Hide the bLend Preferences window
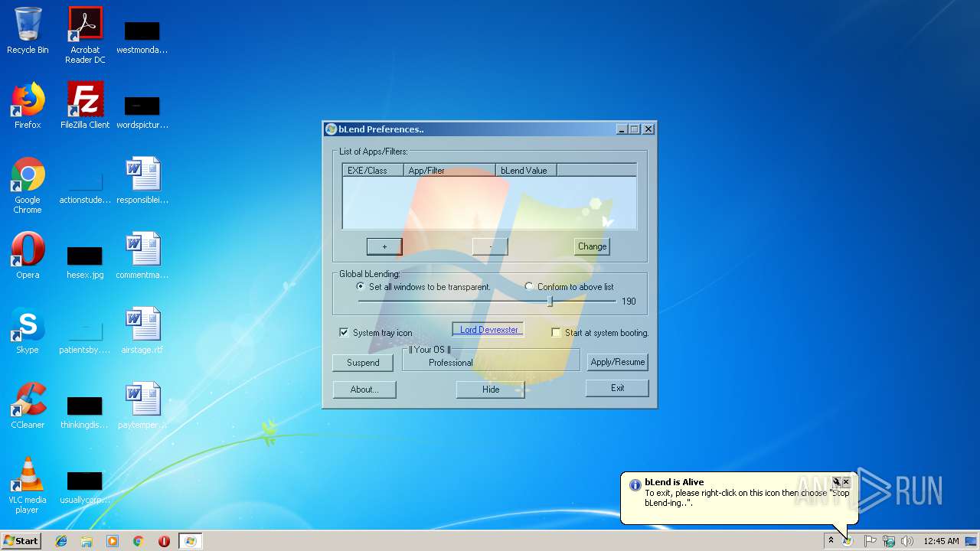Viewport: 980px width, 551px height. click(x=491, y=390)
